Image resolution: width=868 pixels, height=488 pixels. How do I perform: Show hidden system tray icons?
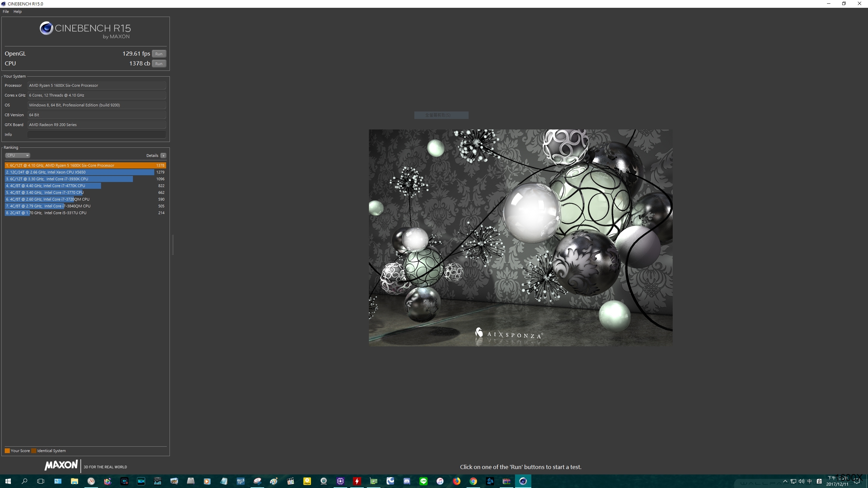[x=785, y=481]
